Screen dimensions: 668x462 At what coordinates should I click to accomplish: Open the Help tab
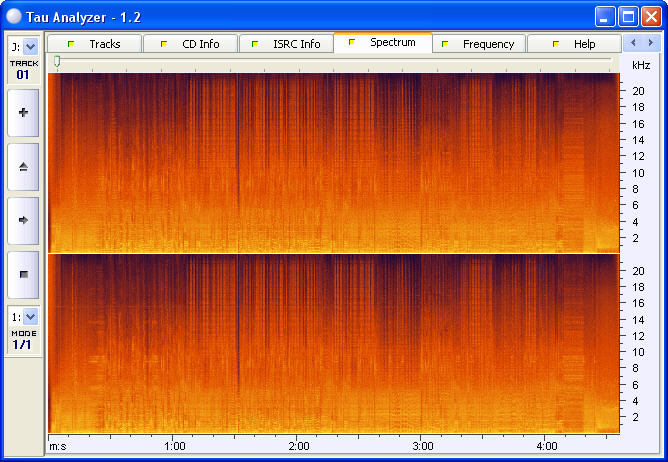click(574, 44)
